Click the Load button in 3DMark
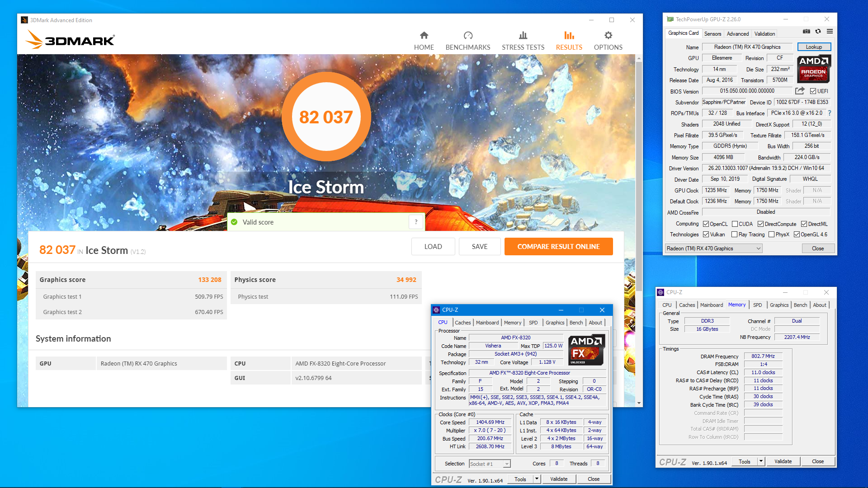The width and height of the screenshot is (868, 488). click(x=433, y=247)
